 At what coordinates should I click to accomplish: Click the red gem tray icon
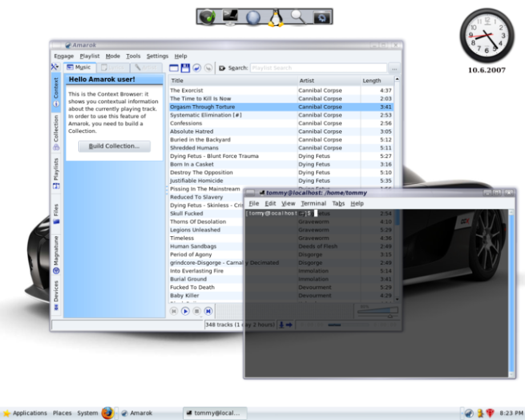(490, 413)
